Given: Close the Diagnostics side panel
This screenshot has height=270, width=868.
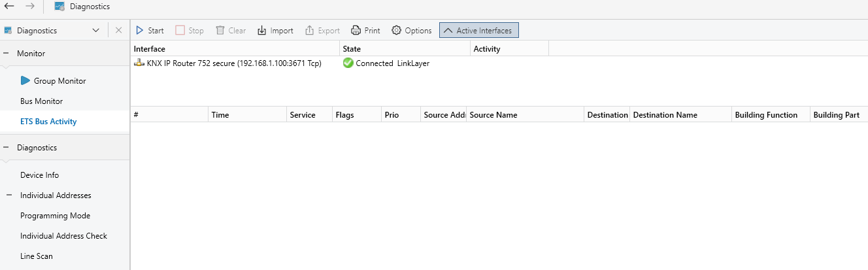Looking at the screenshot, I should (x=118, y=31).
